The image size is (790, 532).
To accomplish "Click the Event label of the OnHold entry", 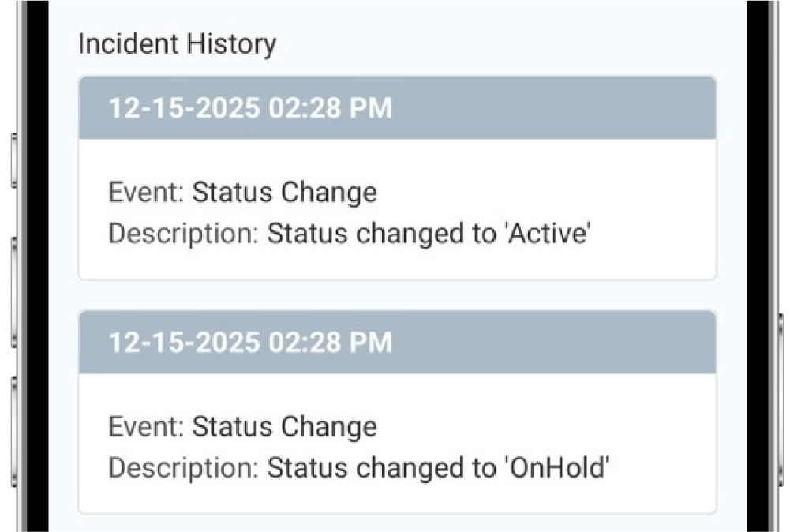I will tap(143, 426).
